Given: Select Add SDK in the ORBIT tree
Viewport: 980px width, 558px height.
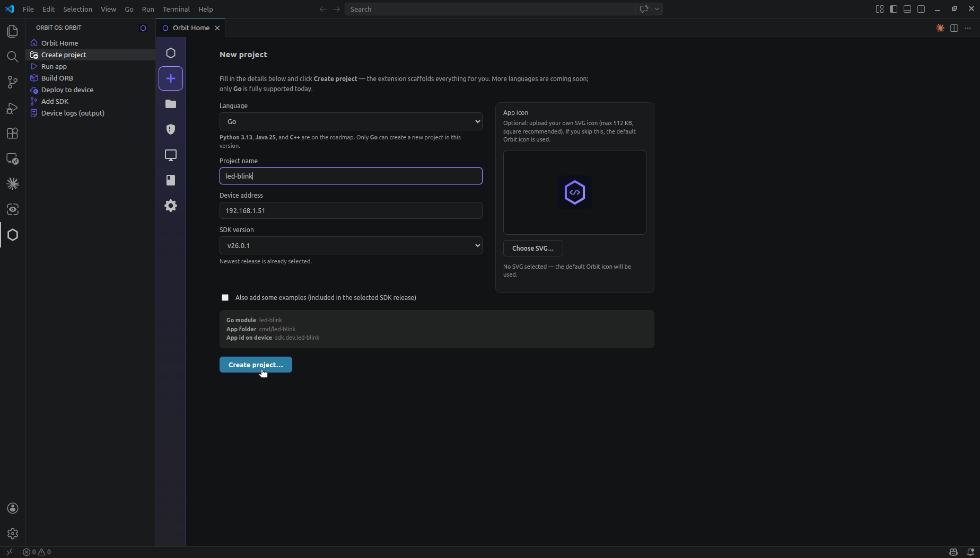Looking at the screenshot, I should click(x=90, y=101).
